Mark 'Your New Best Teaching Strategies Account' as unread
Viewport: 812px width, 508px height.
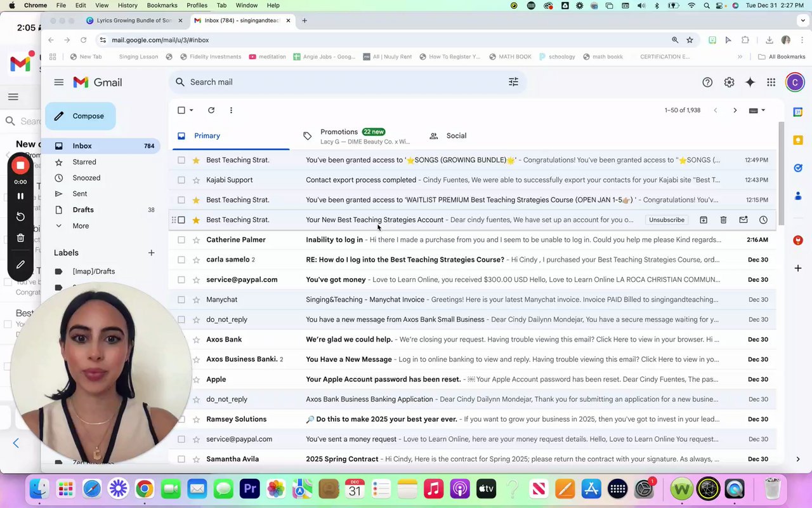click(743, 220)
